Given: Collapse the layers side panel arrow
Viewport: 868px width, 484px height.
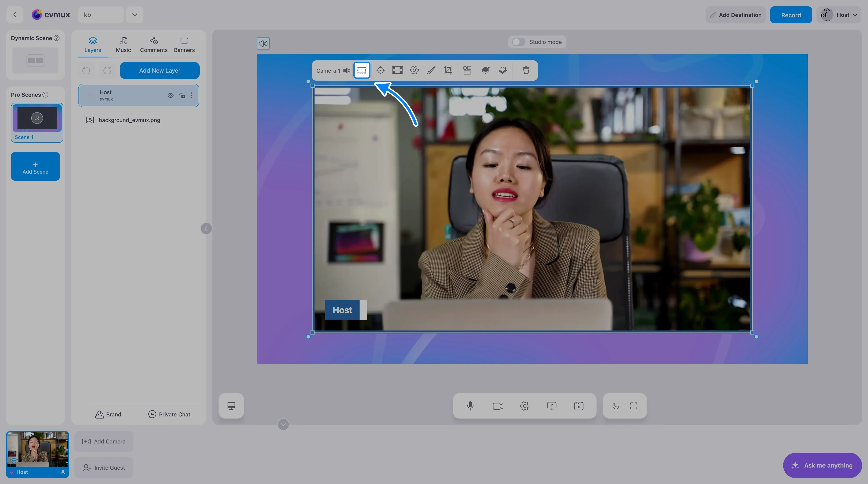Looking at the screenshot, I should [x=206, y=228].
